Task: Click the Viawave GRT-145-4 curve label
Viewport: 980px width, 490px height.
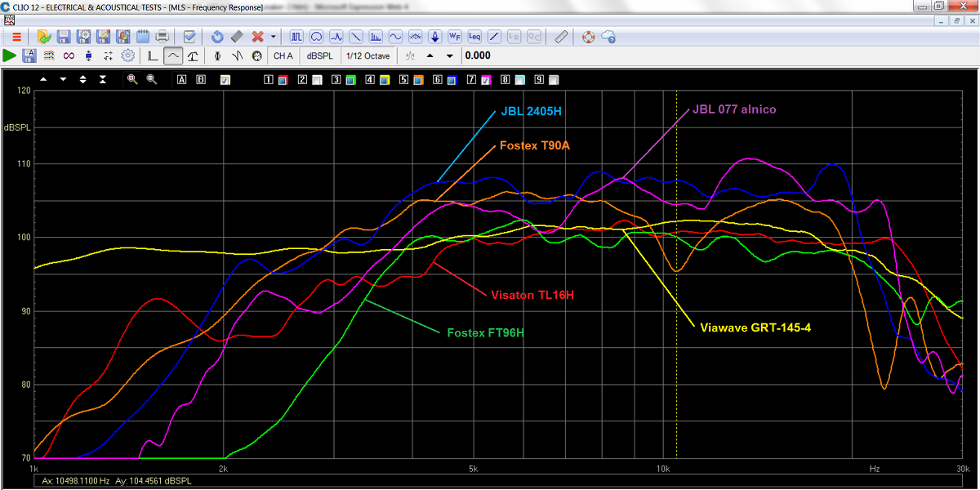Action: (755, 327)
